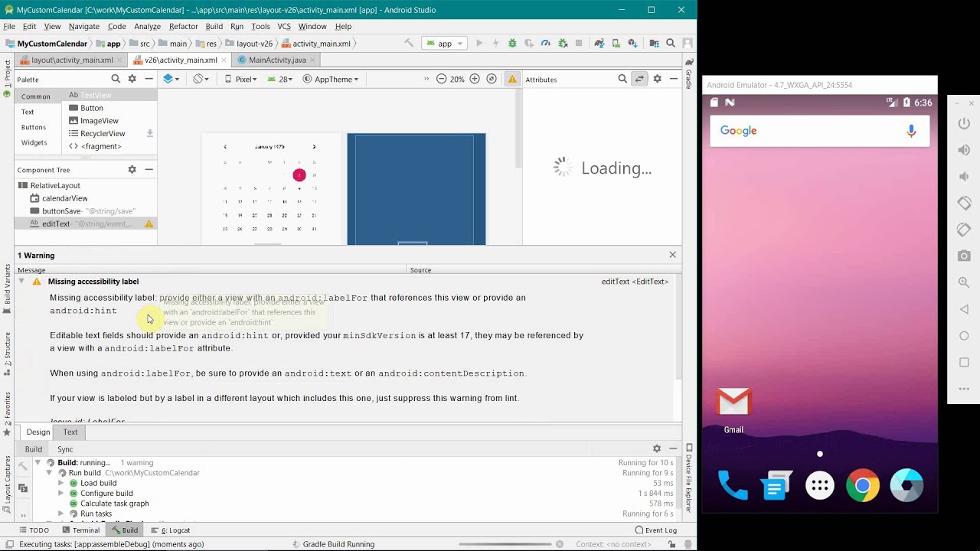
Task: Open the Phone dialer in emulator dock
Action: [x=733, y=485]
